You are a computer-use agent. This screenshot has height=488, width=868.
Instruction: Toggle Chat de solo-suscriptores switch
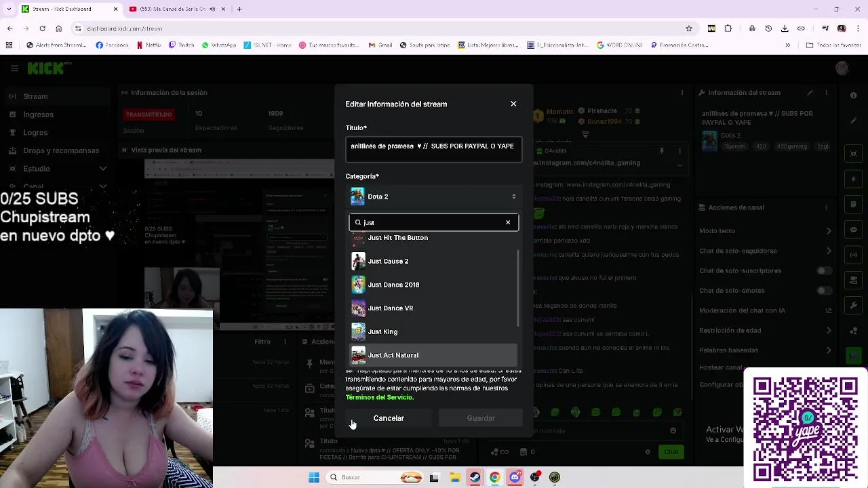pyautogui.click(x=824, y=270)
